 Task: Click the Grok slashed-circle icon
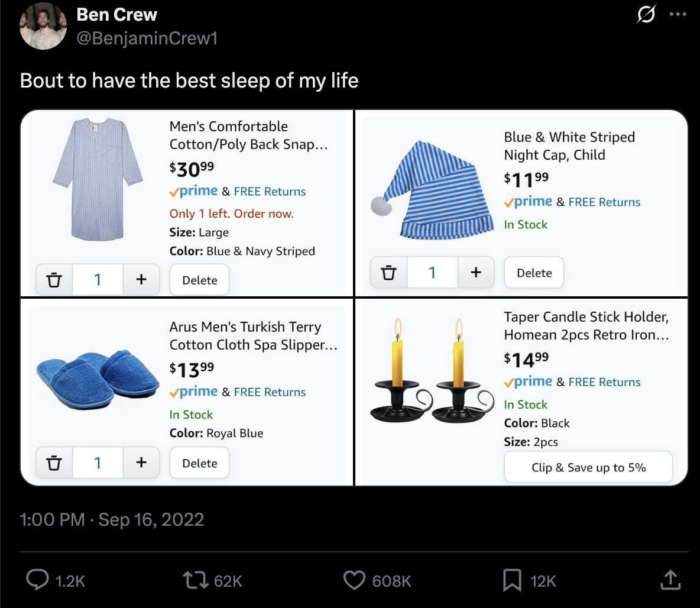(646, 14)
